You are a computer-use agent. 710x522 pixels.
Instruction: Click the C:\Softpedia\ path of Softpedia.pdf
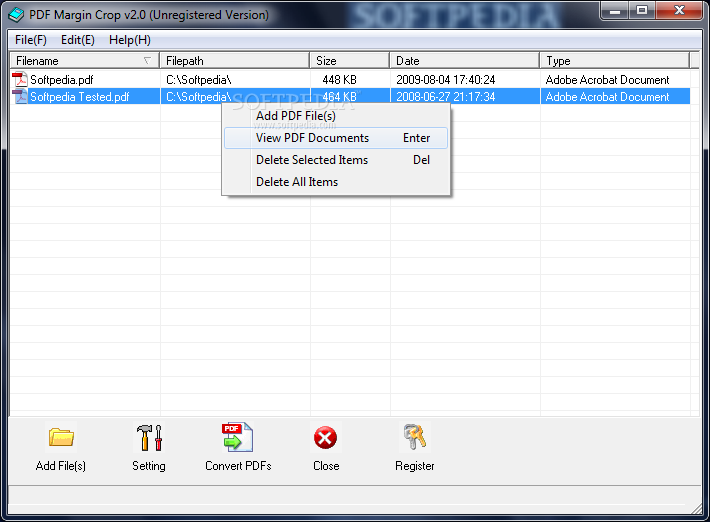(199, 80)
